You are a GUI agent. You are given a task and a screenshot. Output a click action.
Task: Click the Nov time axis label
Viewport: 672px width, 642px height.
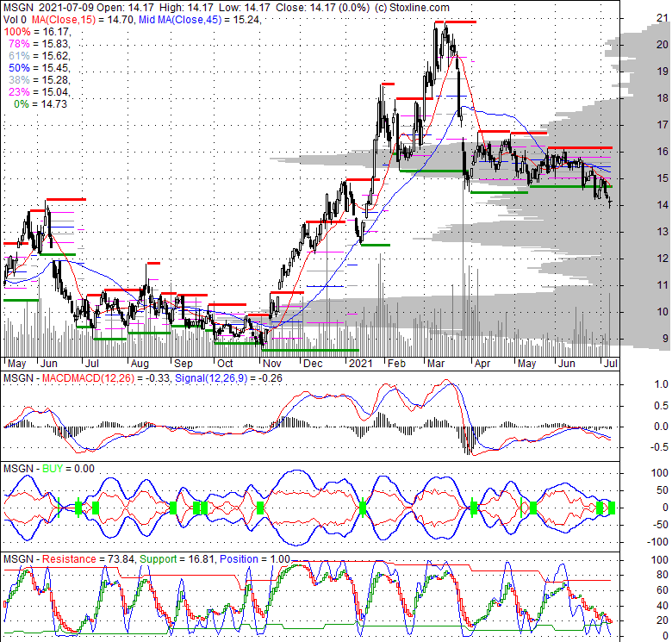[x=271, y=364]
